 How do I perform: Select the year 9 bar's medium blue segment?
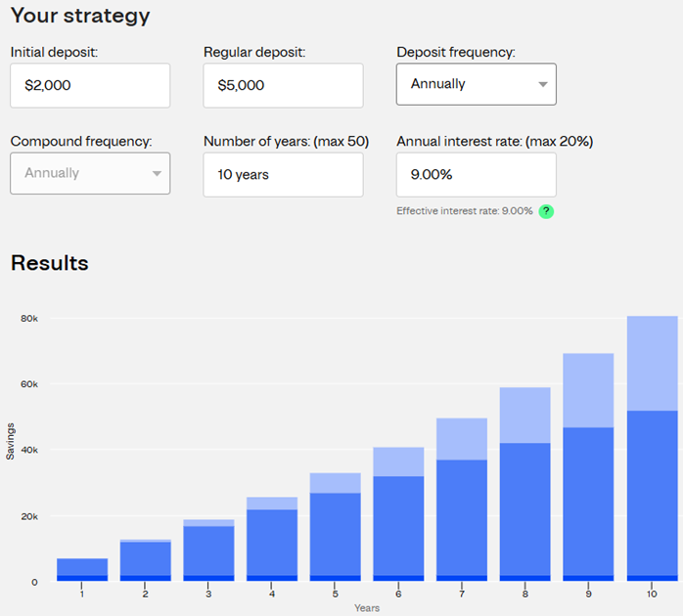click(588, 501)
